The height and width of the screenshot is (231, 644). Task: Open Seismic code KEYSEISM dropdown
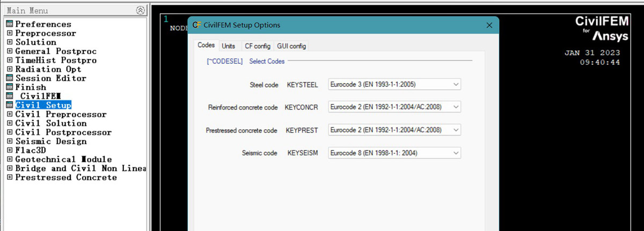(394, 153)
